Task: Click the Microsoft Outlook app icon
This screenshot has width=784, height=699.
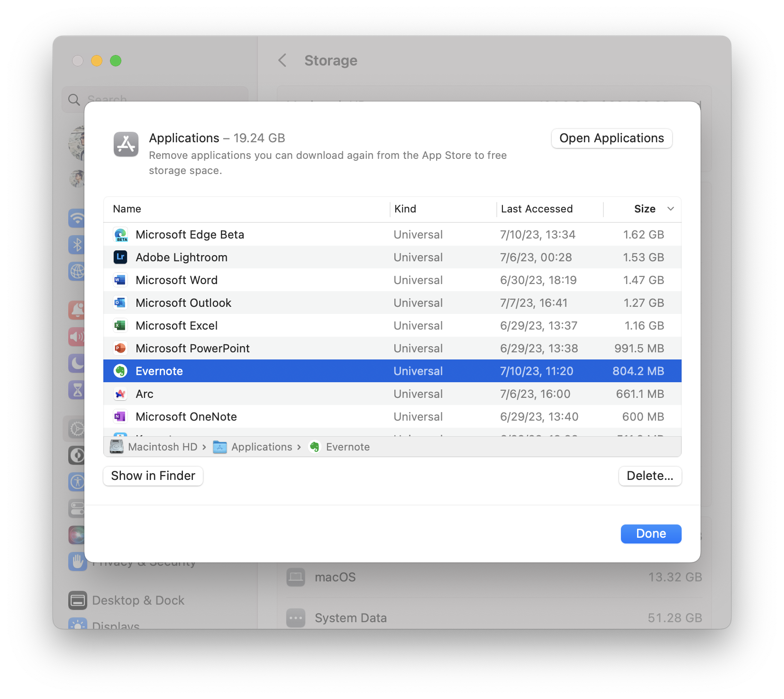Action: pos(120,303)
